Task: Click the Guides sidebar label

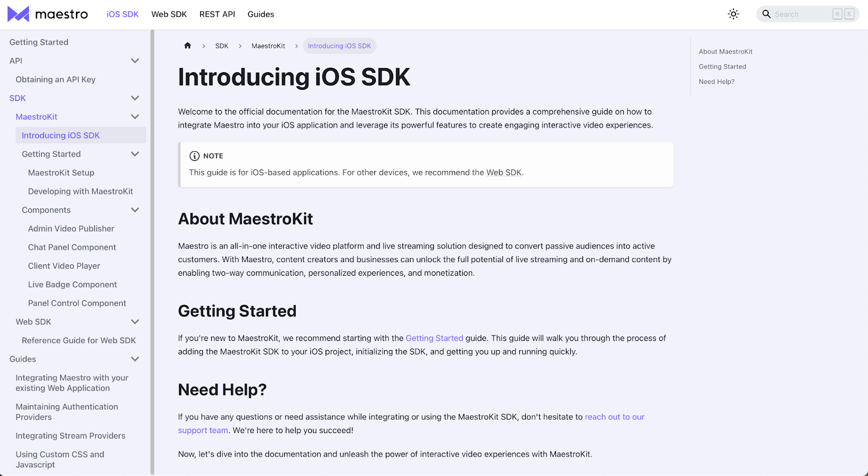Action: [23, 359]
